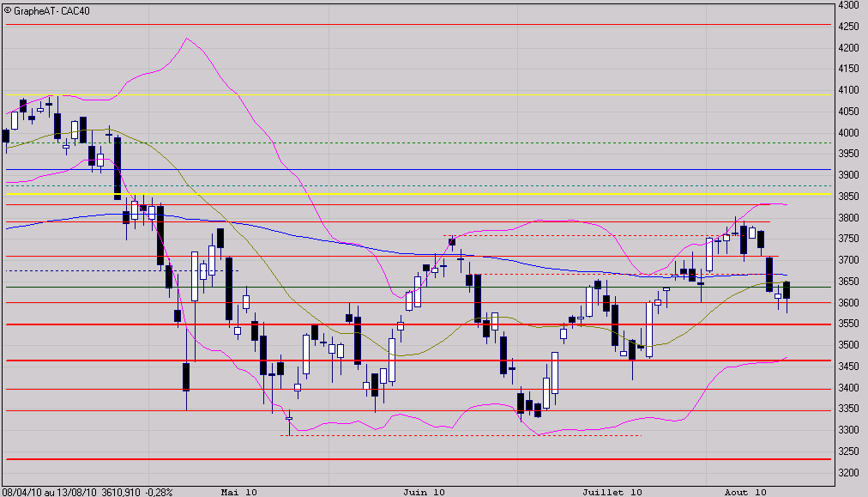Click the thick red line near 3230
868x497 pixels.
tap(418, 459)
